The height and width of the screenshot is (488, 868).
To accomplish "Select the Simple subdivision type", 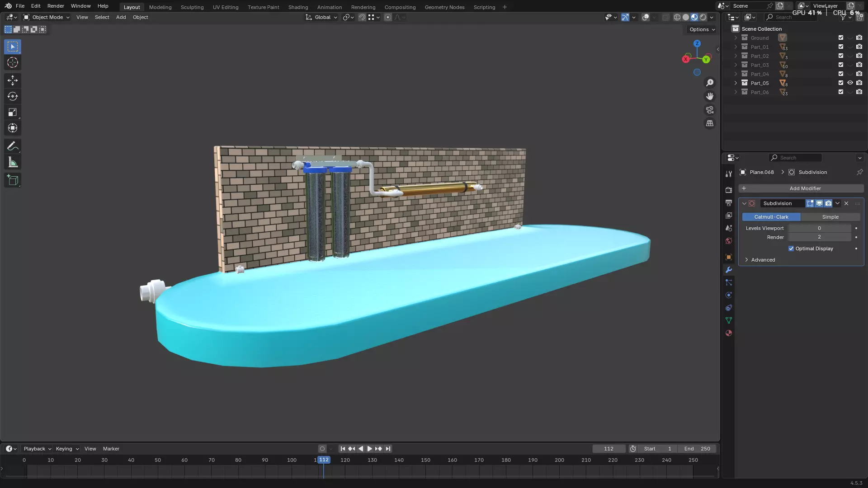I will [x=830, y=217].
